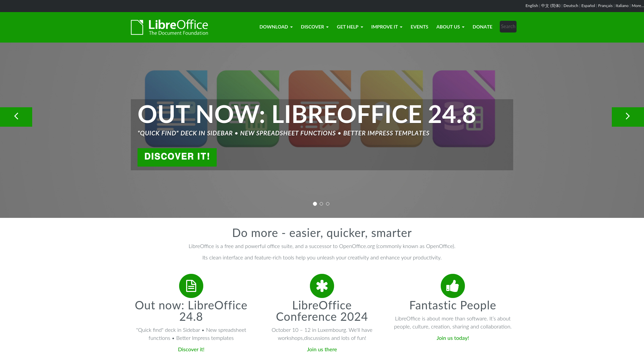Click the DONATE button
Screen dimensions: 644x362
coord(483,27)
